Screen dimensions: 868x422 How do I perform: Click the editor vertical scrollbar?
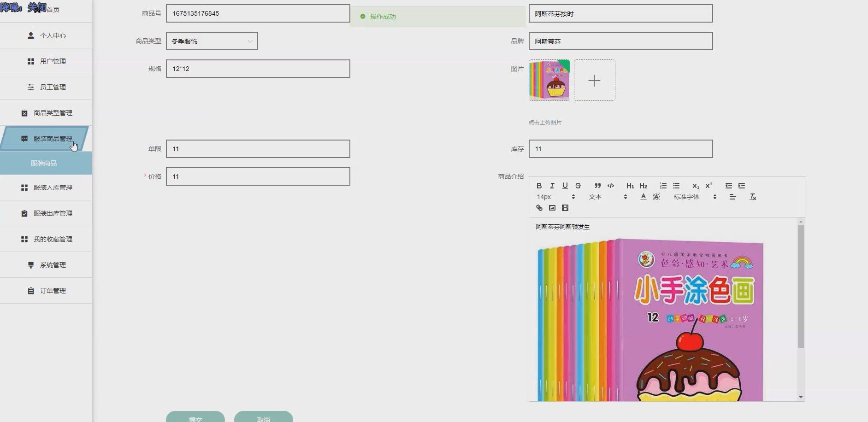click(x=801, y=286)
